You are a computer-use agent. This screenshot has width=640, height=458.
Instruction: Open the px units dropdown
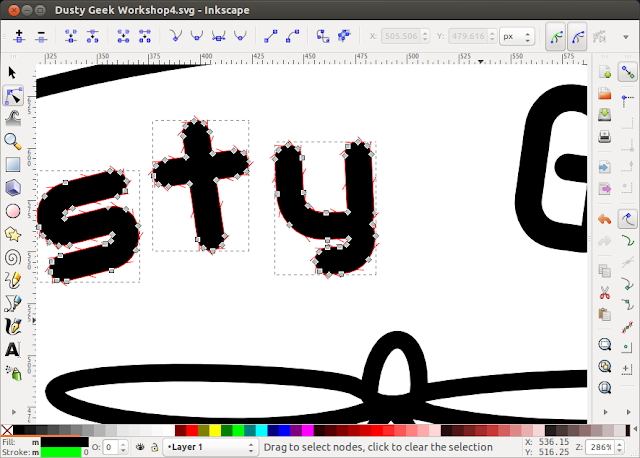click(x=517, y=36)
